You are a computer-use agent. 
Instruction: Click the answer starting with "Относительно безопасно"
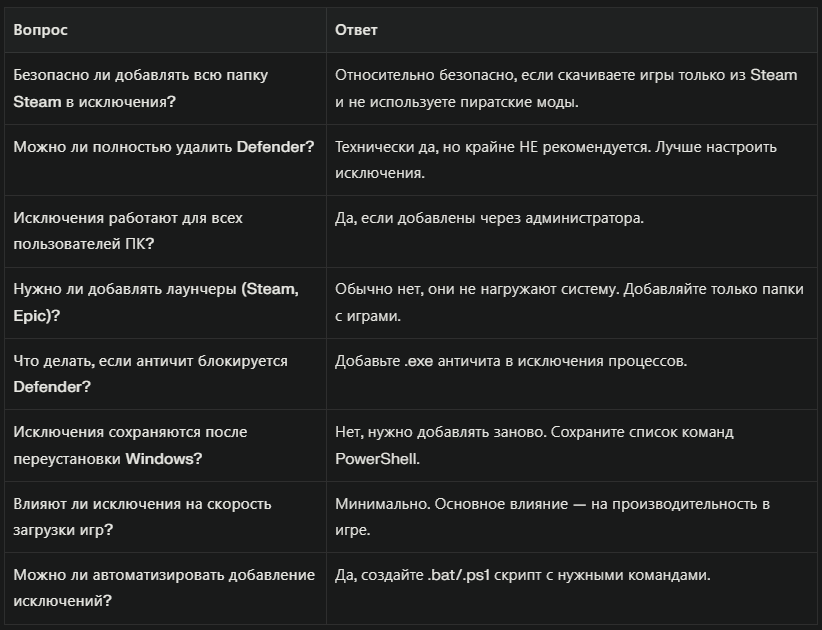[x=565, y=88]
